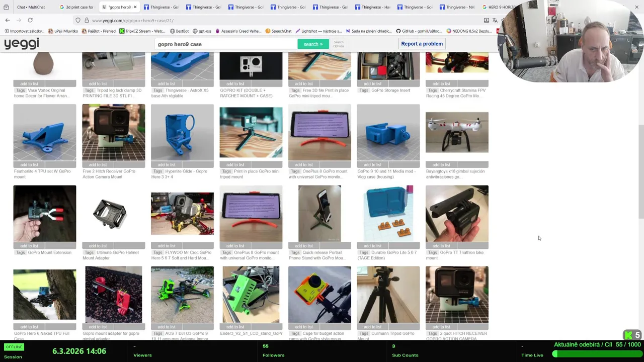The height and width of the screenshot is (362, 644).
Task: Click the Report a problem button
Action: coord(422,44)
